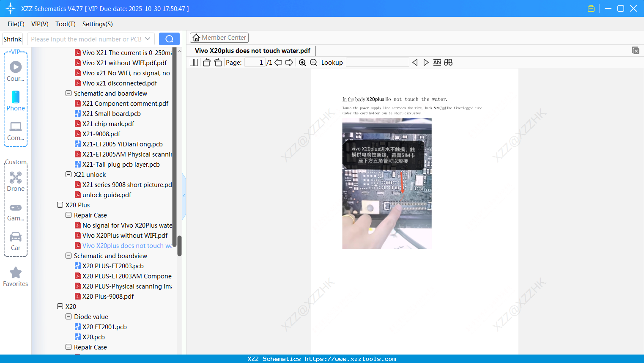The image size is (644, 363).
Task: Click the Member Center home icon
Action: point(196,38)
